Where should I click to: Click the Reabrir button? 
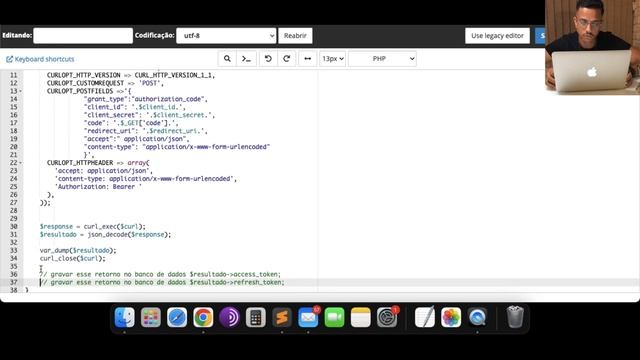point(295,36)
